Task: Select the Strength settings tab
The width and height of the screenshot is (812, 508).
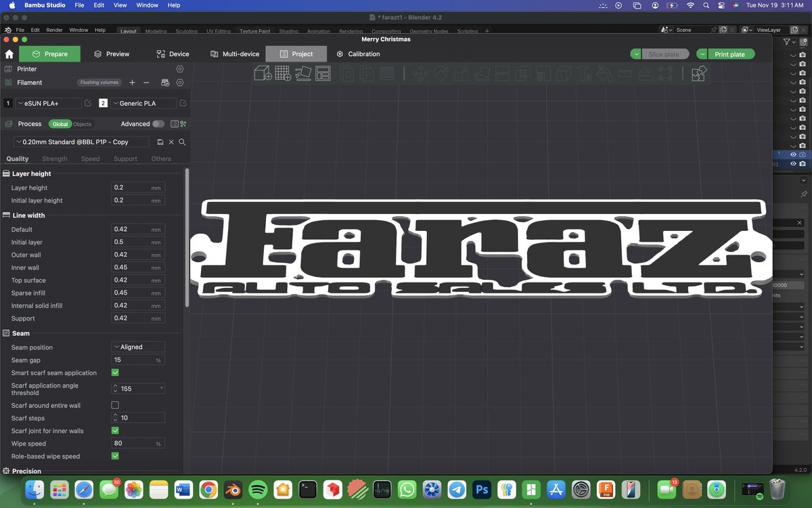Action: [x=55, y=158]
